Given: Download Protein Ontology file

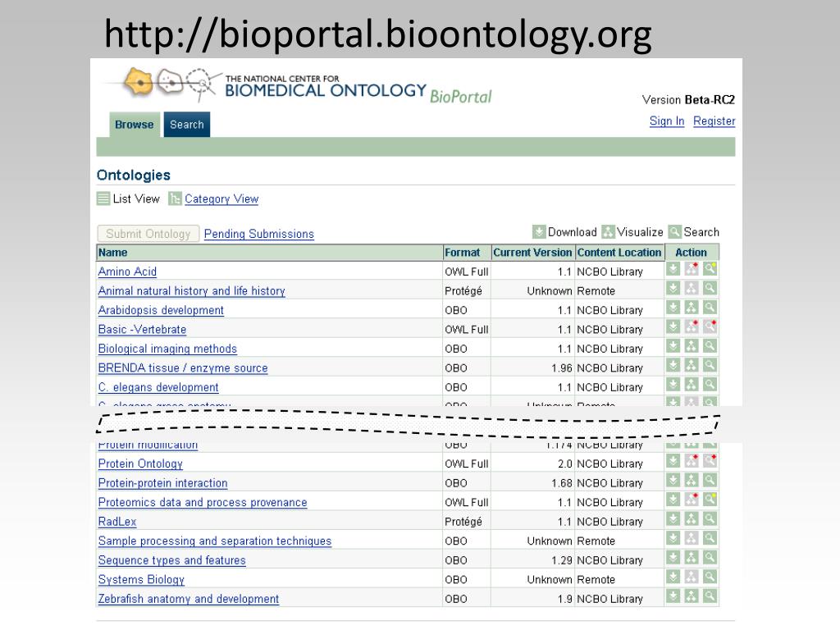Looking at the screenshot, I should click(x=673, y=461).
